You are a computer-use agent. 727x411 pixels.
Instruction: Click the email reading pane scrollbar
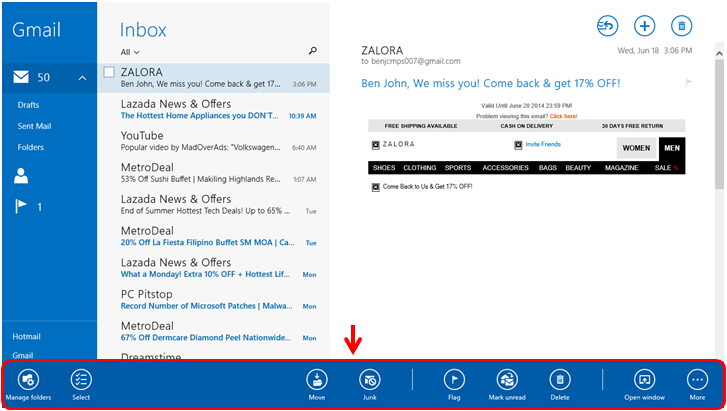point(719,124)
